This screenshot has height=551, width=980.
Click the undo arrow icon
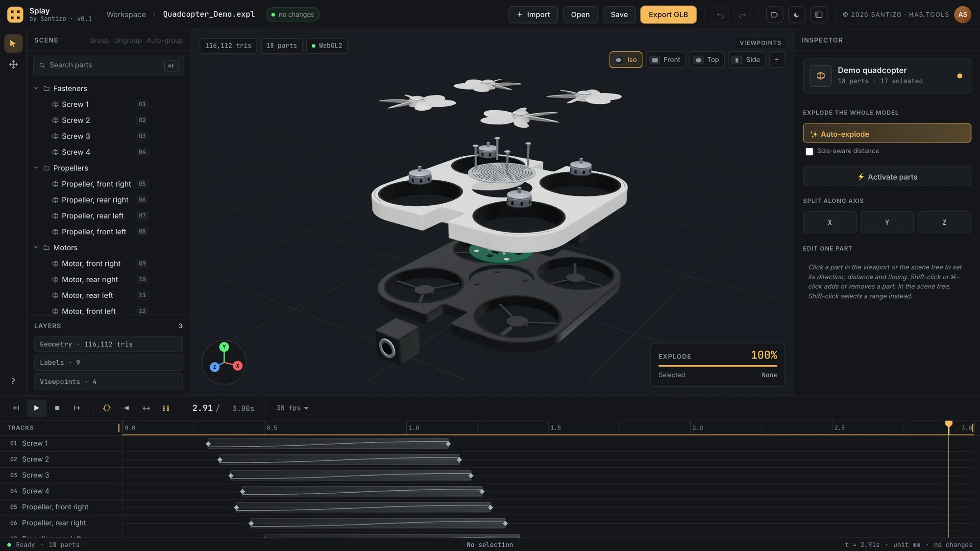click(x=720, y=15)
